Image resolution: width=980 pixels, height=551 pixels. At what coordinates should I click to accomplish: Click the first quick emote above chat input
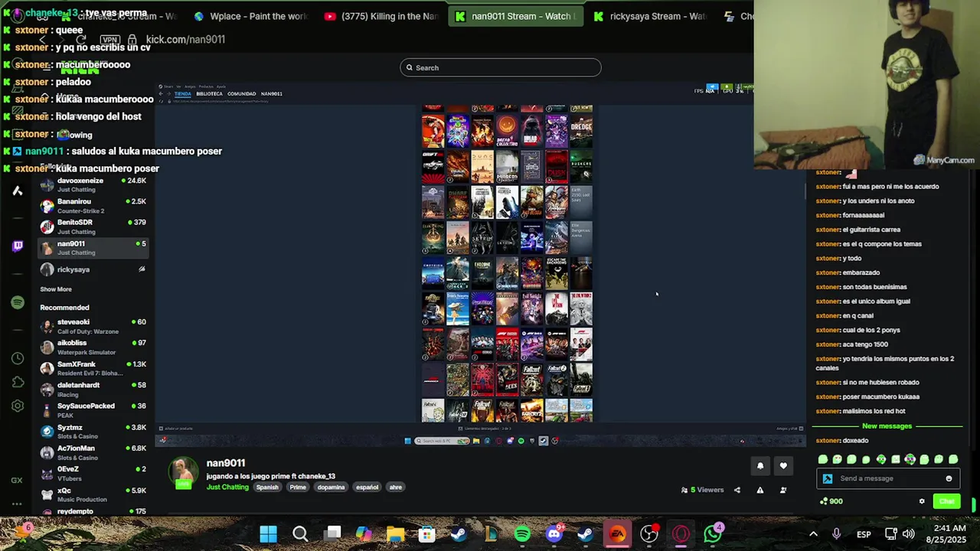point(822,460)
